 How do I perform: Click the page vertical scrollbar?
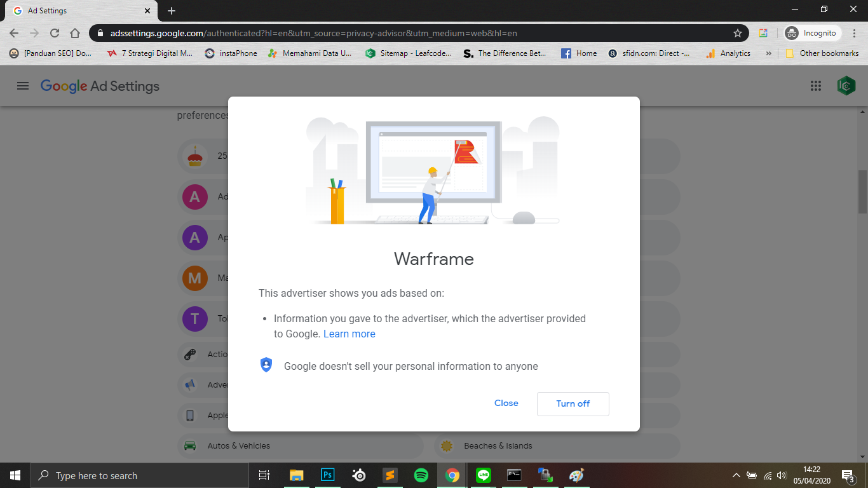pos(862,191)
